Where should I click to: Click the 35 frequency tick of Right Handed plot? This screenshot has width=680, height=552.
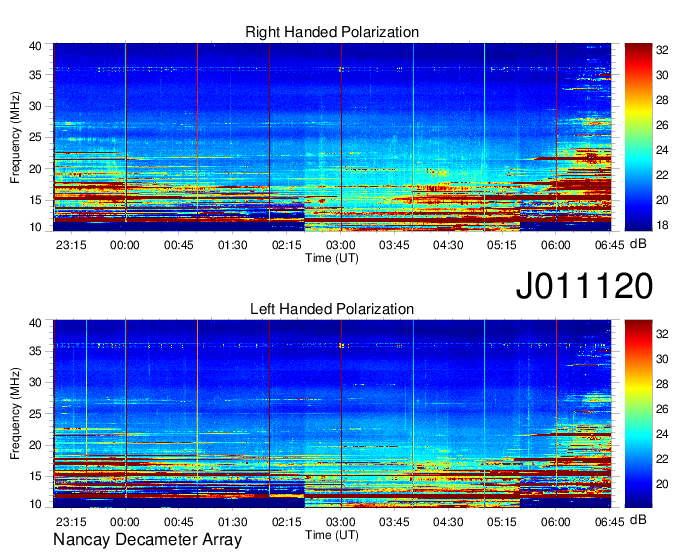point(35,75)
